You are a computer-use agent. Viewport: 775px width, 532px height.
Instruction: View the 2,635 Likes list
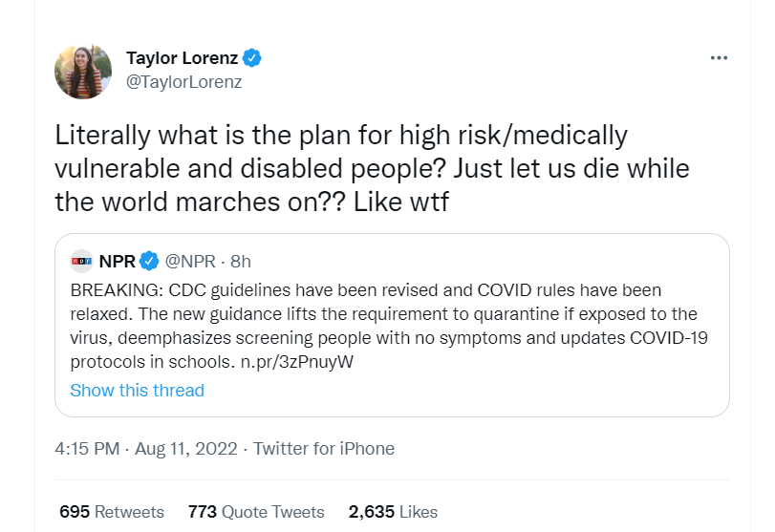(393, 512)
